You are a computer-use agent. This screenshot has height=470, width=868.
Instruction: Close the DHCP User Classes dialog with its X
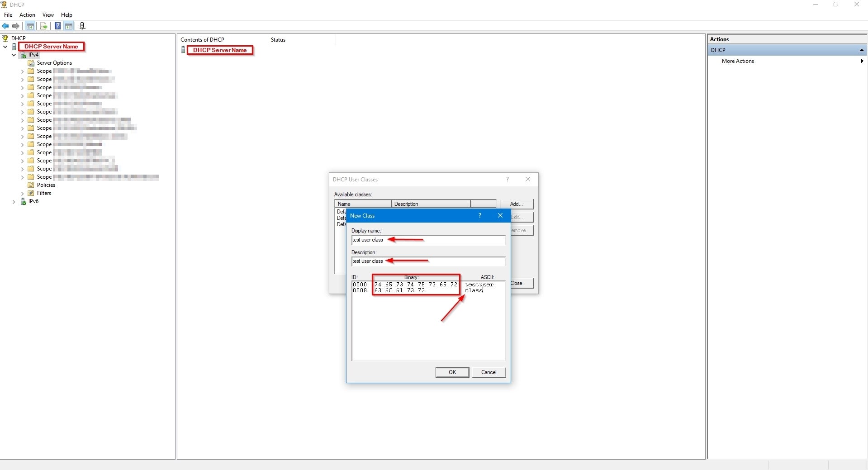(528, 179)
